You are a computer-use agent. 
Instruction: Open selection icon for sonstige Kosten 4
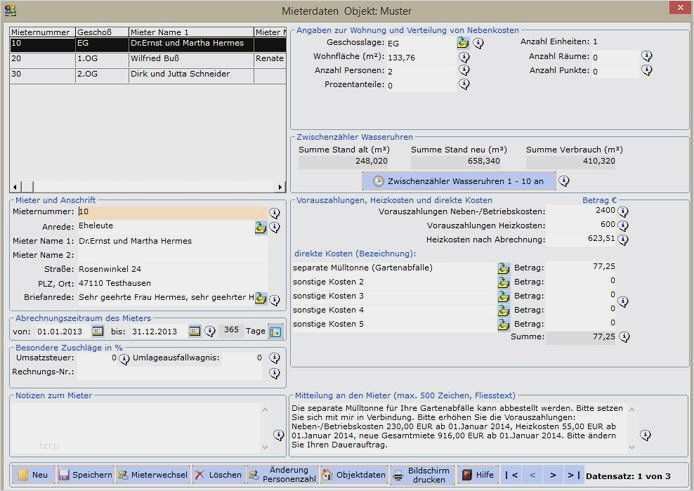(x=503, y=310)
